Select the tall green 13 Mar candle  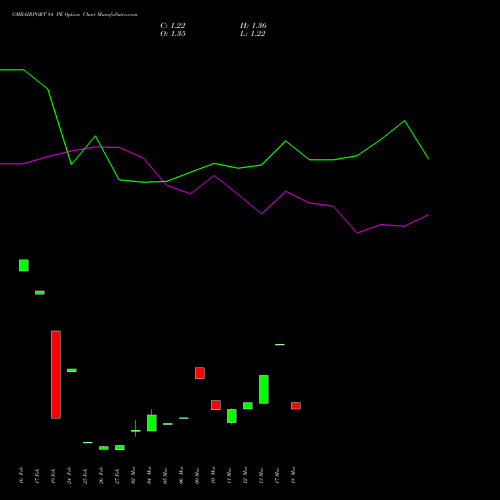264,389
